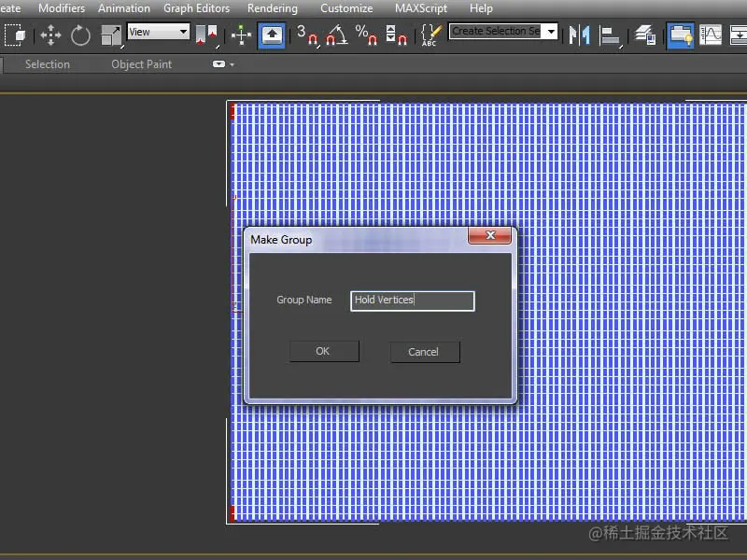747x560 pixels.
Task: Open the View reference coordinate dropdown
Action: point(158,32)
